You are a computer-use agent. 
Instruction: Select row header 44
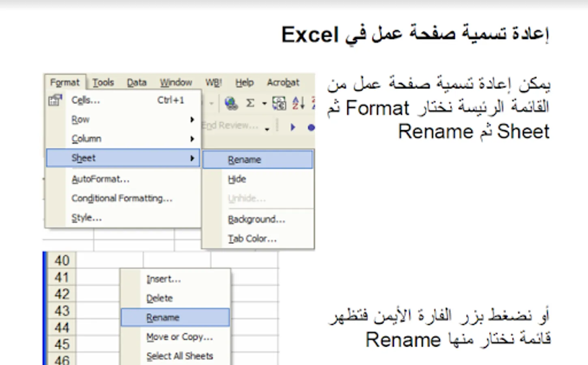(62, 327)
